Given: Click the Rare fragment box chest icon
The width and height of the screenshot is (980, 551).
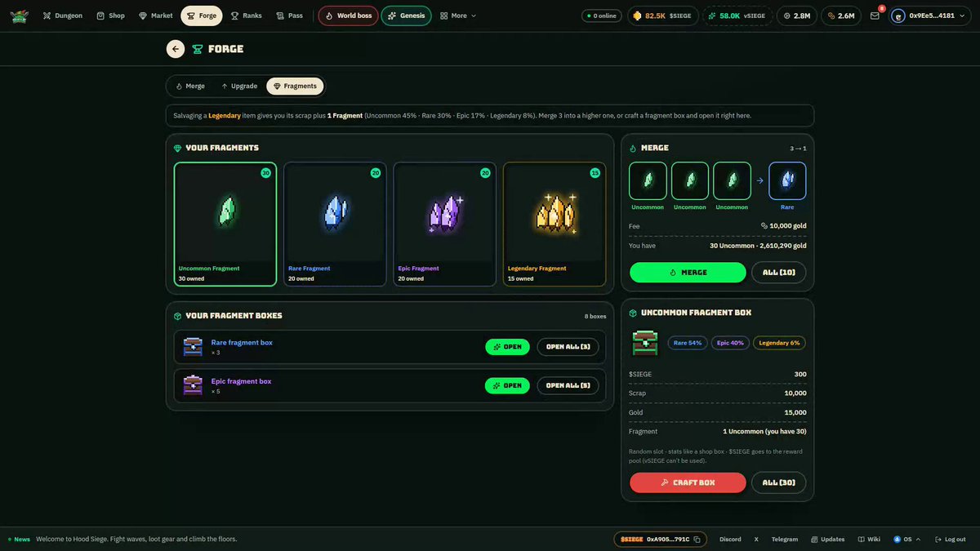Looking at the screenshot, I should pos(193,347).
